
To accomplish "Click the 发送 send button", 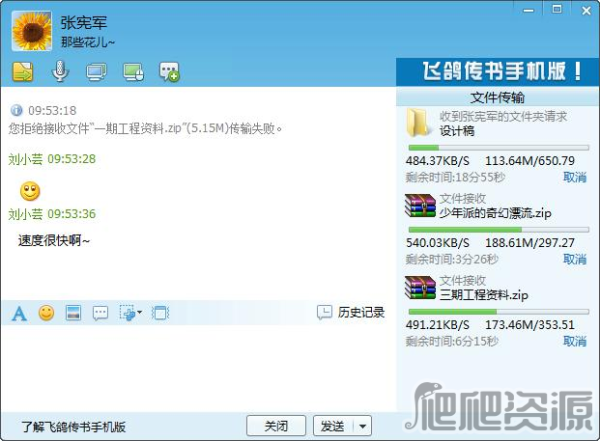I will tap(333, 426).
